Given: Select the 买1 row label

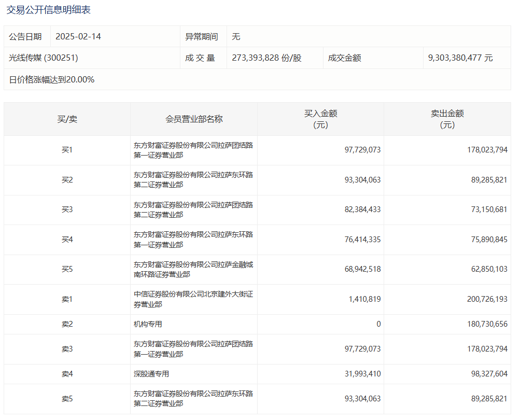Looking at the screenshot, I should coord(67,150).
